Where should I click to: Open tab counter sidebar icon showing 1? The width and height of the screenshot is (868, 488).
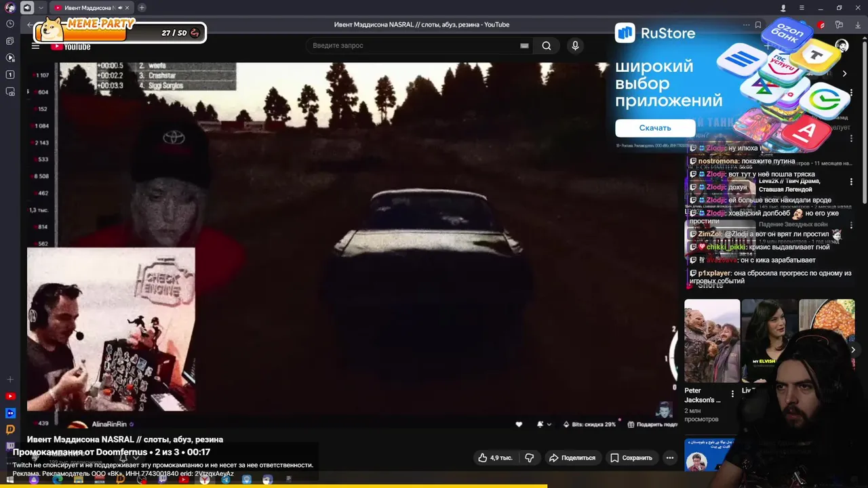(10, 75)
